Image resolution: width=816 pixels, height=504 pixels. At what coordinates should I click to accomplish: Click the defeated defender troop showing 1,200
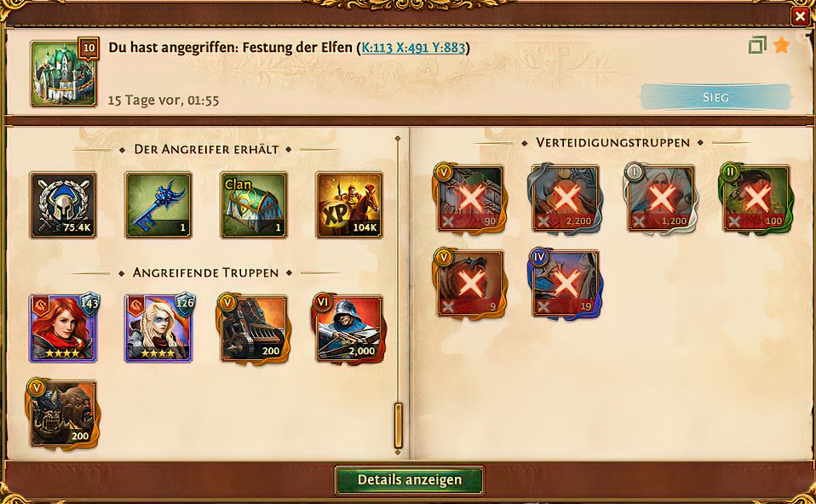661,198
